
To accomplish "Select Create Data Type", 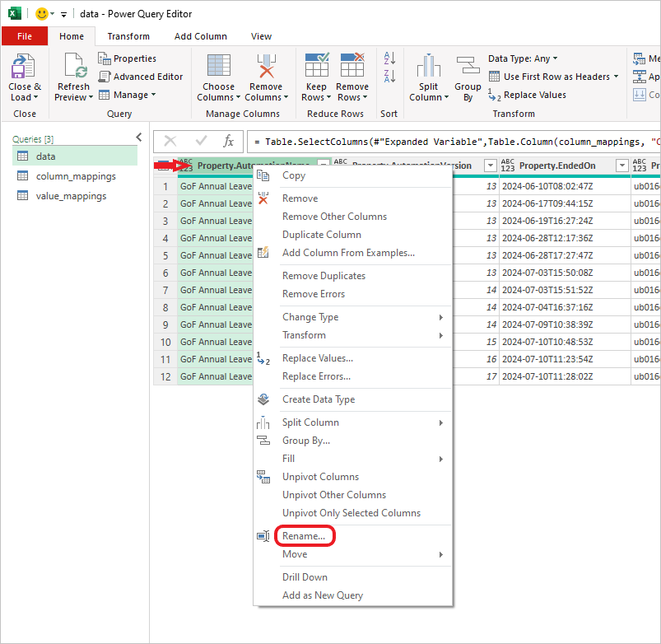I will (353, 399).
